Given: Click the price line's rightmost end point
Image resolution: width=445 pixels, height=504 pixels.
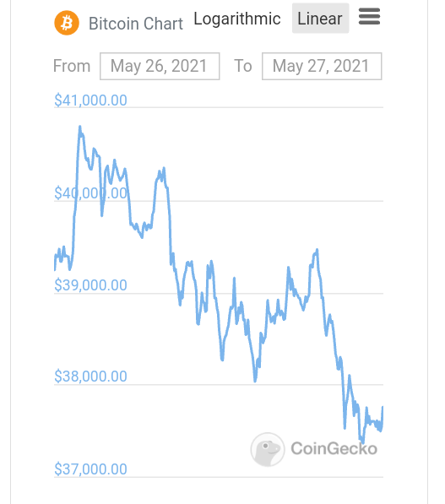Looking at the screenshot, I should point(383,408).
